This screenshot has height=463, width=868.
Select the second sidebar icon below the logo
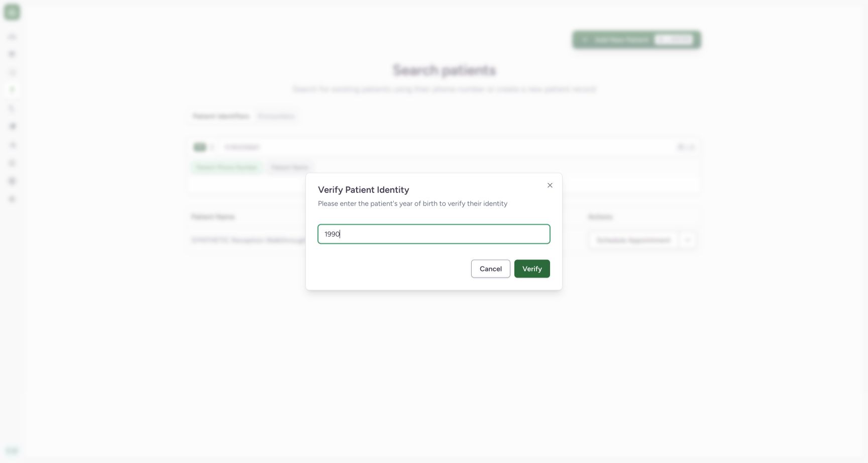click(12, 54)
